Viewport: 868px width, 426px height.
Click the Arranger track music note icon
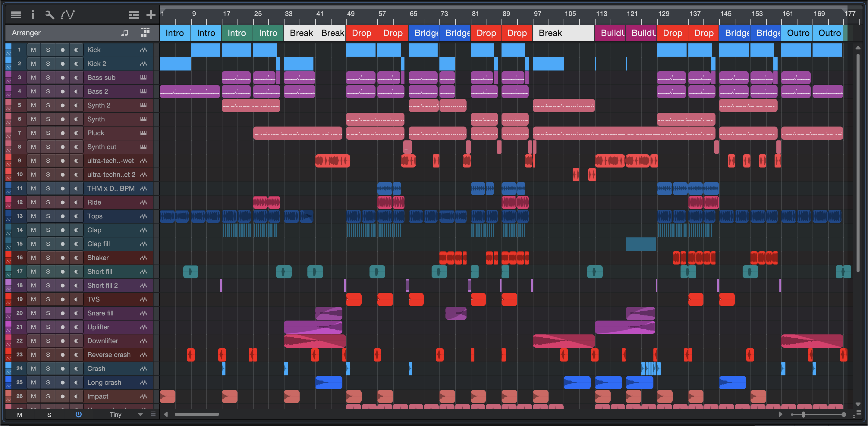pos(125,33)
